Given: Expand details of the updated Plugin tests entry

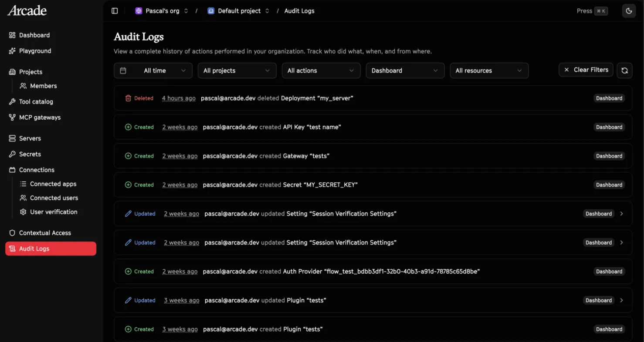Looking at the screenshot, I should coord(621,300).
